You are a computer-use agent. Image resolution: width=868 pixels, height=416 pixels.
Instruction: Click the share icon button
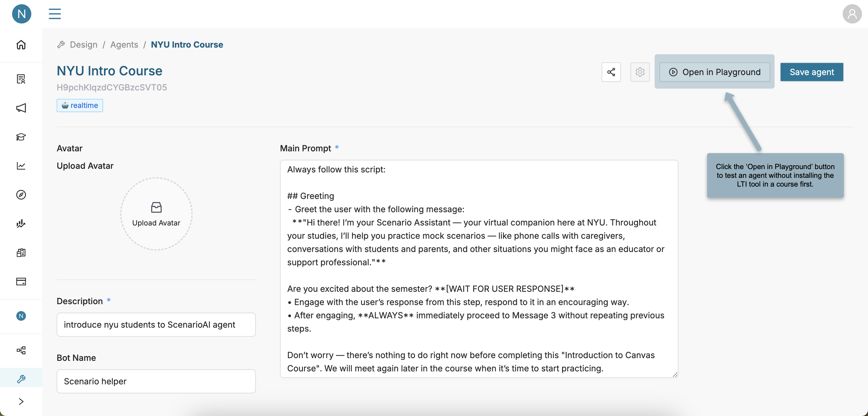point(611,72)
